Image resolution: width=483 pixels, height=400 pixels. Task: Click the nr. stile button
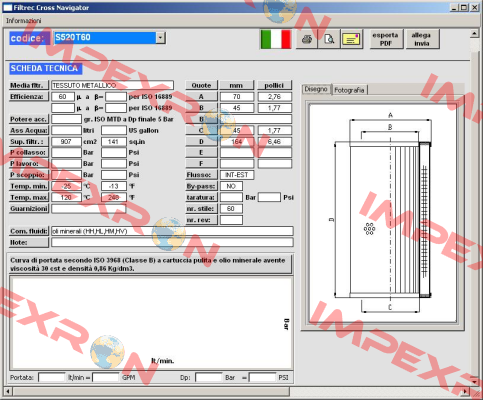[x=201, y=209]
